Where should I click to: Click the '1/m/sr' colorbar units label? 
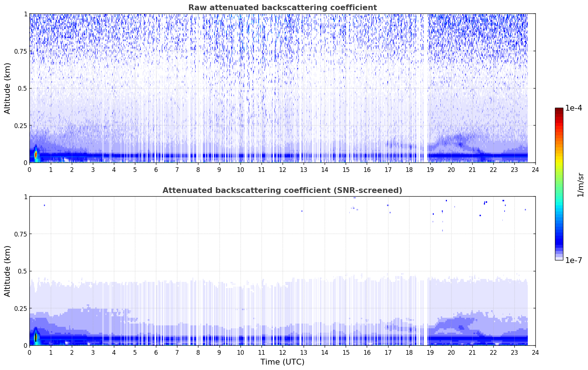(x=580, y=184)
